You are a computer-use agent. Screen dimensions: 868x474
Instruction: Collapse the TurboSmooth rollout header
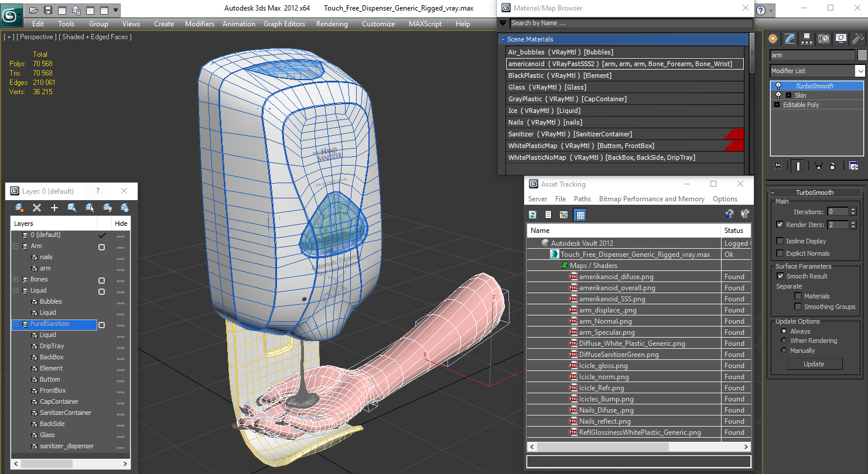(x=814, y=193)
